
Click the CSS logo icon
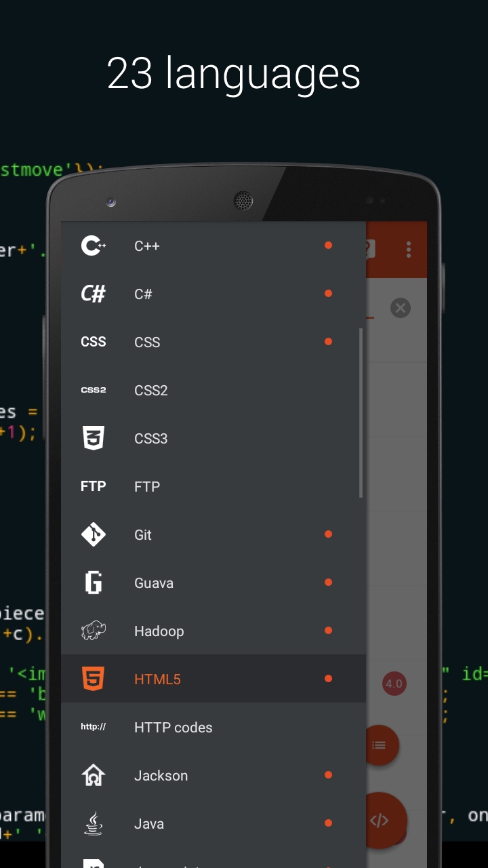(94, 342)
